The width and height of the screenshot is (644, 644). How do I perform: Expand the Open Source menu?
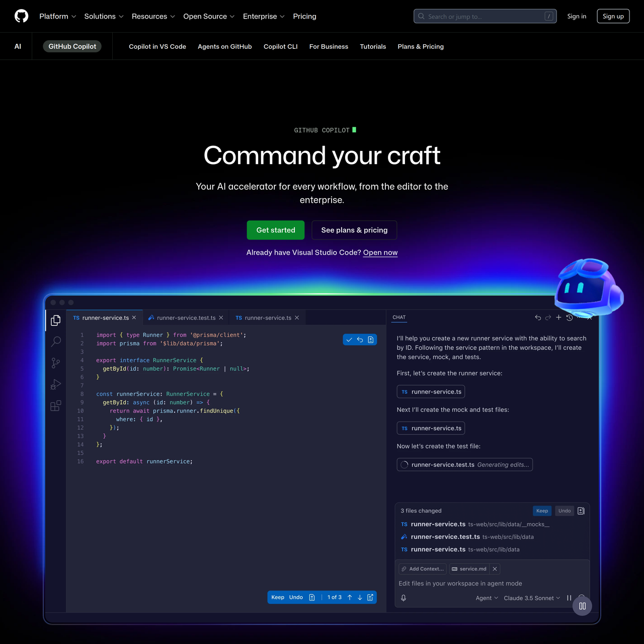point(209,16)
